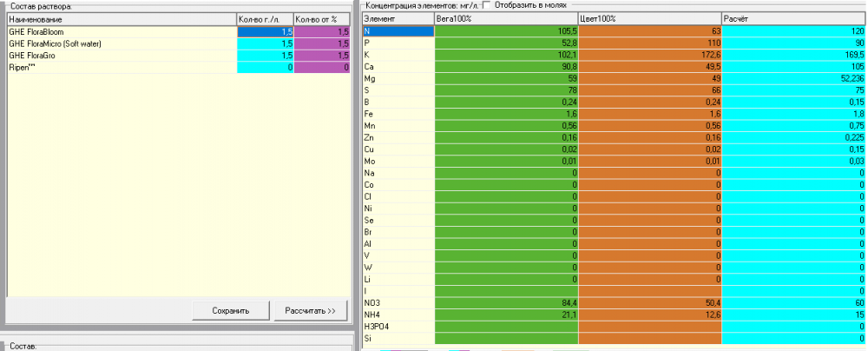Click the FloraBloom amount cell showing 1,5
This screenshot has height=351, width=868.
click(x=265, y=32)
